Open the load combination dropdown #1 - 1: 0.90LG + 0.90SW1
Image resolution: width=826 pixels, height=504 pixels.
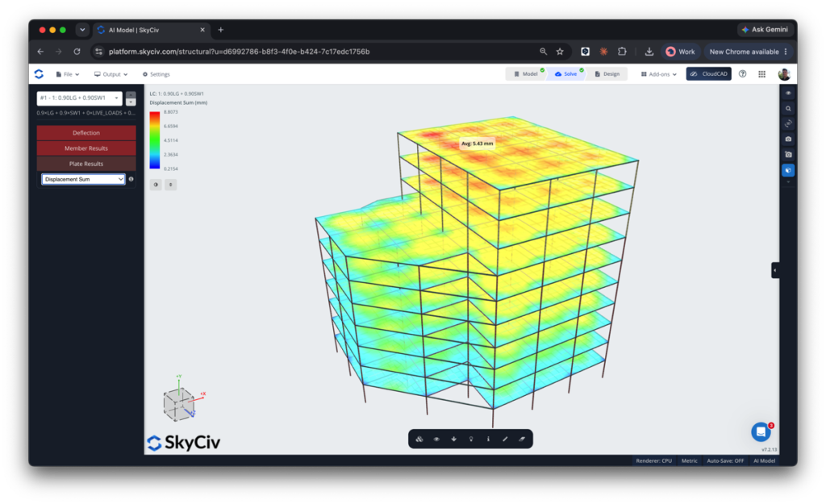click(x=80, y=98)
